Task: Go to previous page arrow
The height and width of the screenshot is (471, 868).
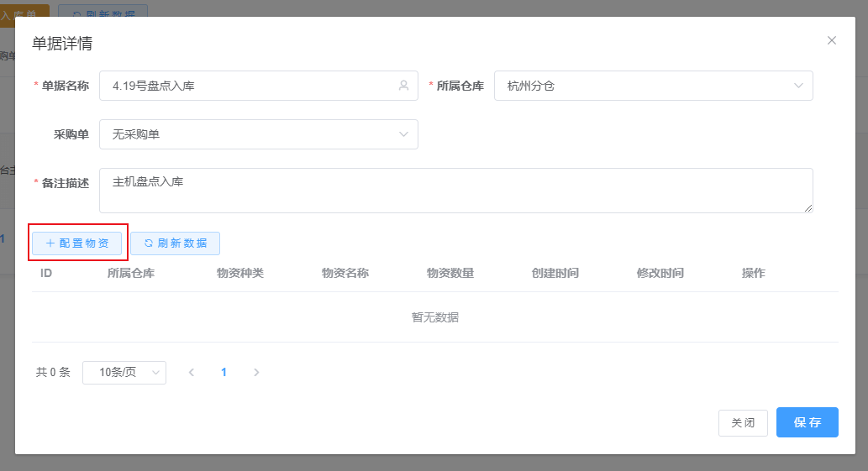Action: click(x=192, y=372)
